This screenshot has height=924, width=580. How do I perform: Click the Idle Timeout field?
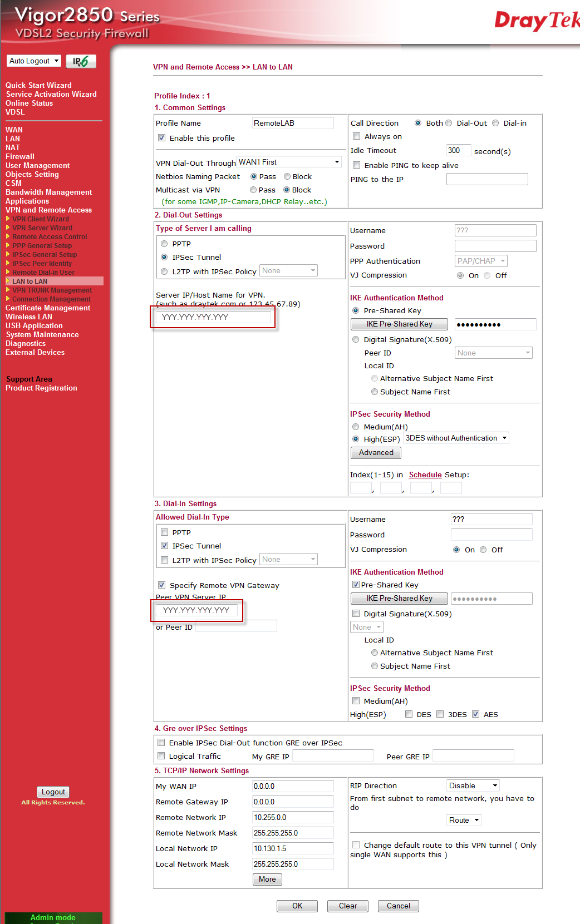459,150
